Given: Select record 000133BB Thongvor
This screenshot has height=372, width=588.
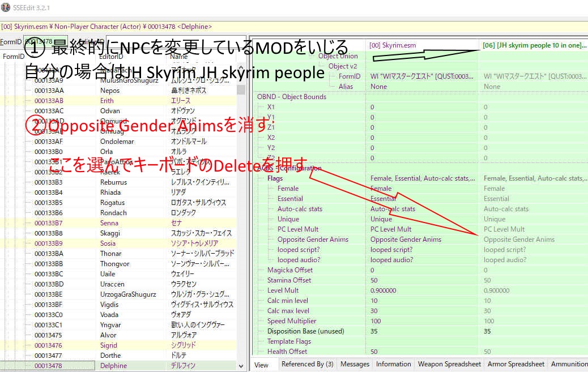Looking at the screenshot, I should pyautogui.click(x=118, y=264).
